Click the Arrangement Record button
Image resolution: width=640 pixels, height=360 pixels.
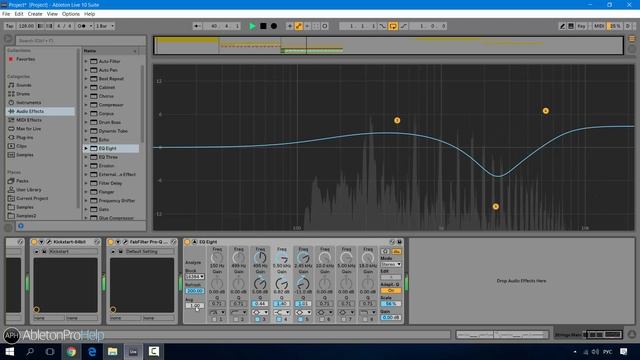274,26
